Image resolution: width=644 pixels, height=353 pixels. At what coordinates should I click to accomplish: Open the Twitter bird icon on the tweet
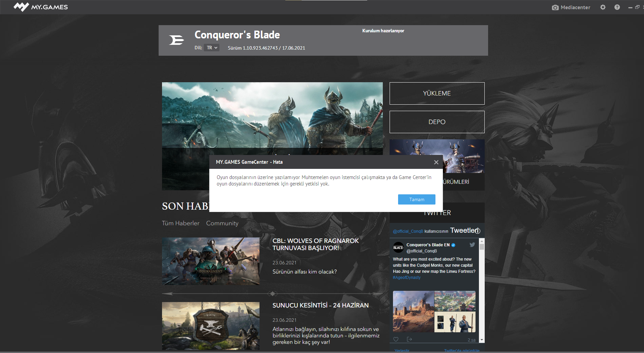tap(472, 244)
